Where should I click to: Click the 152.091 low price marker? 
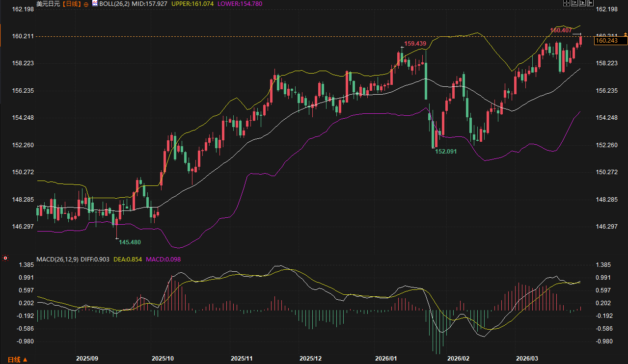(446, 152)
